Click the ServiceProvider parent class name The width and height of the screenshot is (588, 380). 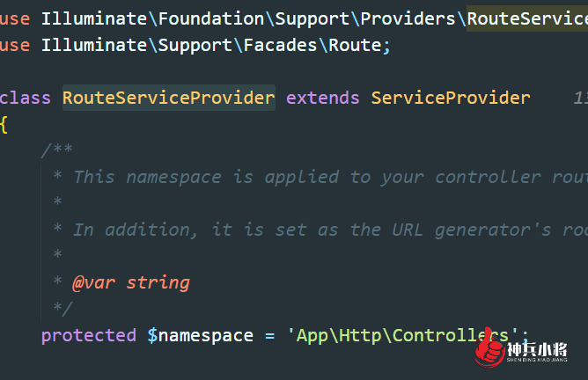pyautogui.click(x=451, y=98)
